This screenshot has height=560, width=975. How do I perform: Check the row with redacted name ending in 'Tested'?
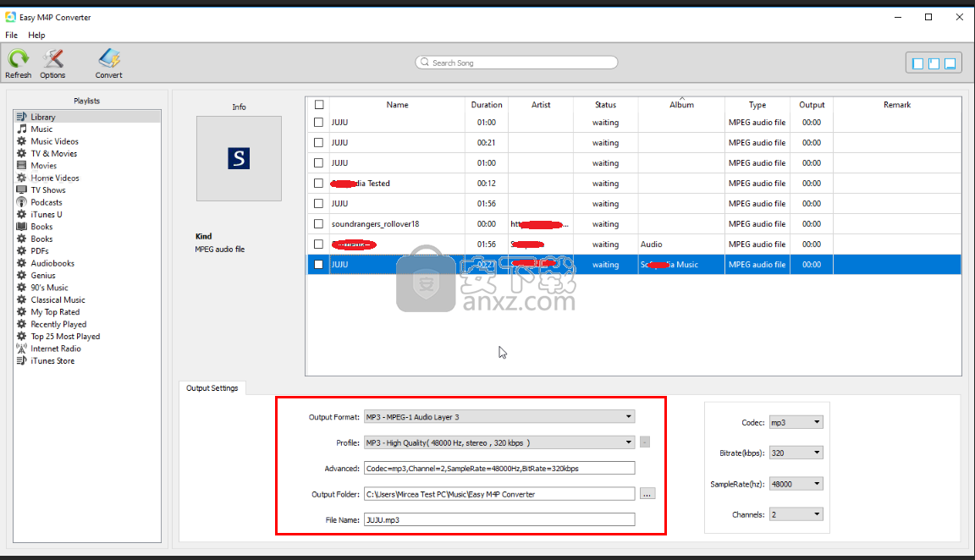318,184
